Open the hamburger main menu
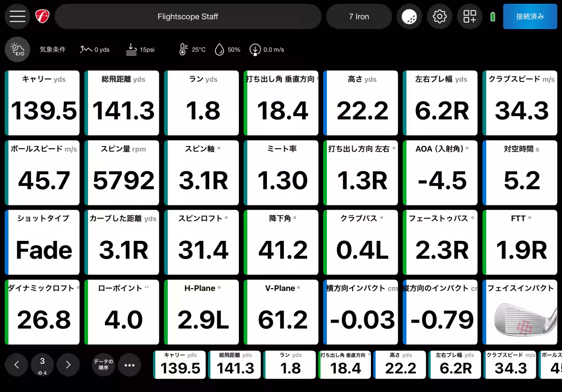This screenshot has width=562, height=392. 17,16
